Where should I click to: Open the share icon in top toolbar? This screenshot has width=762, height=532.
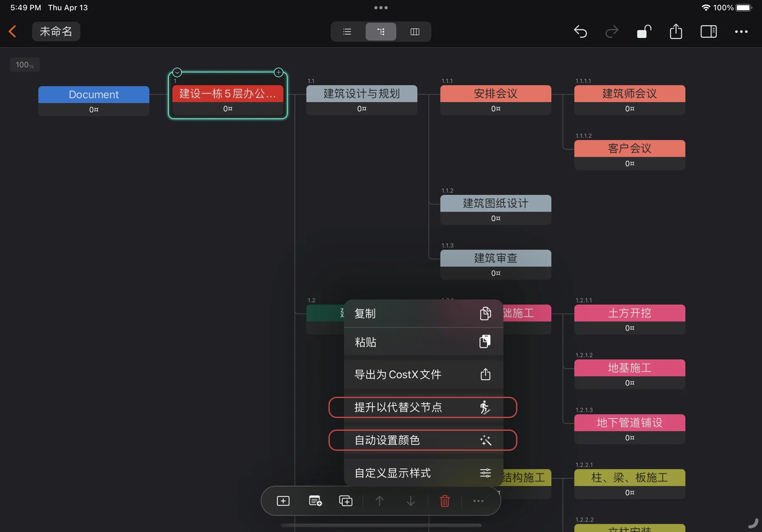676,31
